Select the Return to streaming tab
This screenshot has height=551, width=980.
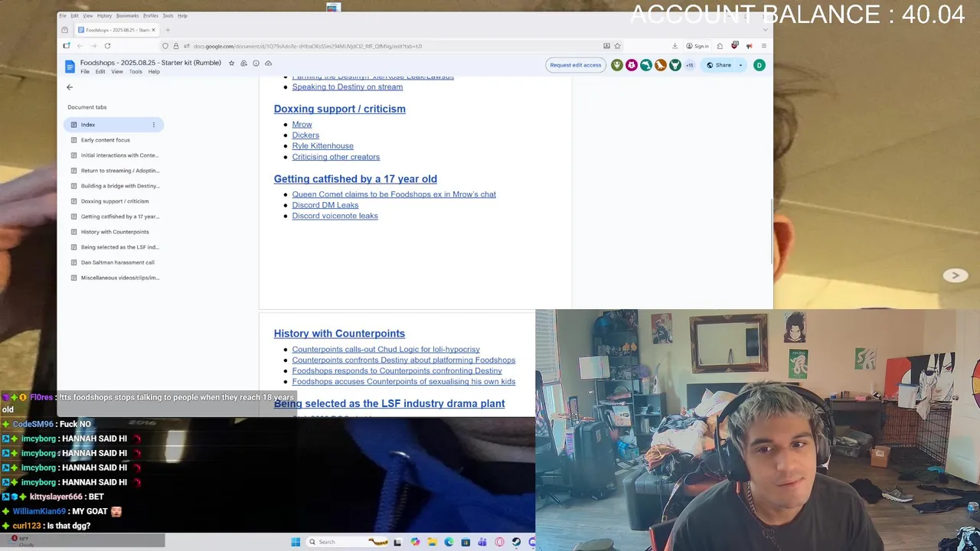(x=113, y=171)
